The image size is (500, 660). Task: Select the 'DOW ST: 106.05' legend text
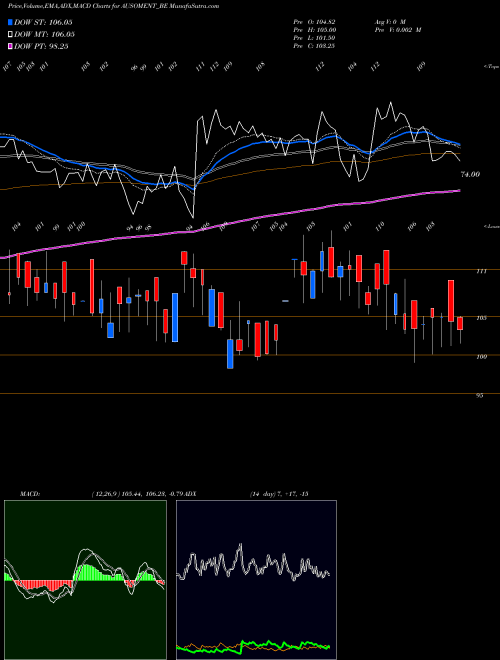43,22
